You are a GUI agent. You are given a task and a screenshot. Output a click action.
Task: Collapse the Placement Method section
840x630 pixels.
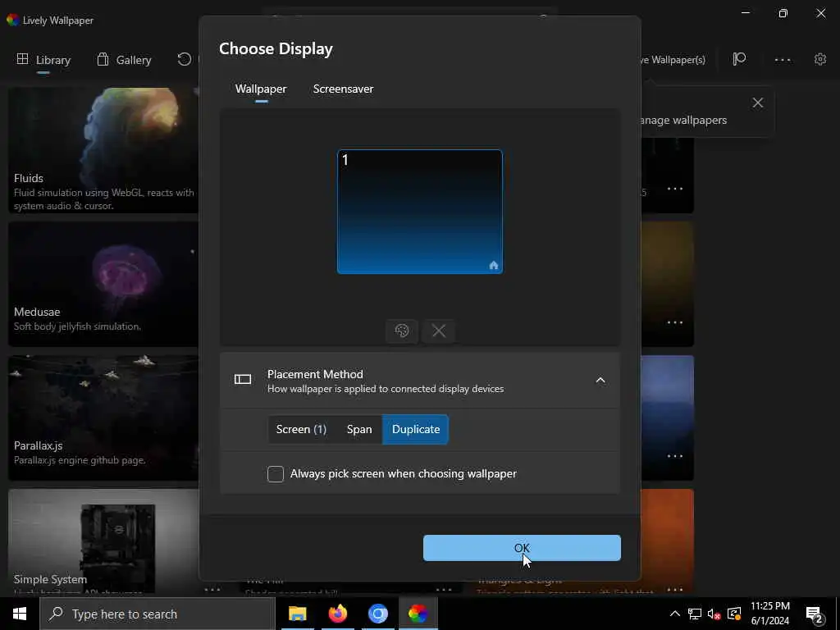tap(600, 381)
